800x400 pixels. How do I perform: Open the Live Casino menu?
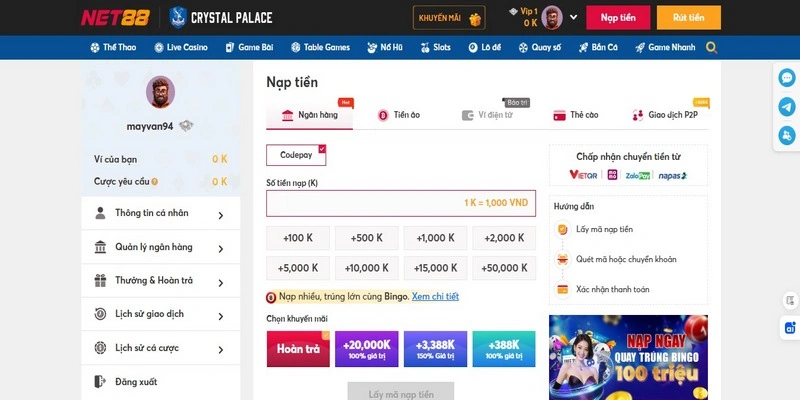(x=181, y=47)
